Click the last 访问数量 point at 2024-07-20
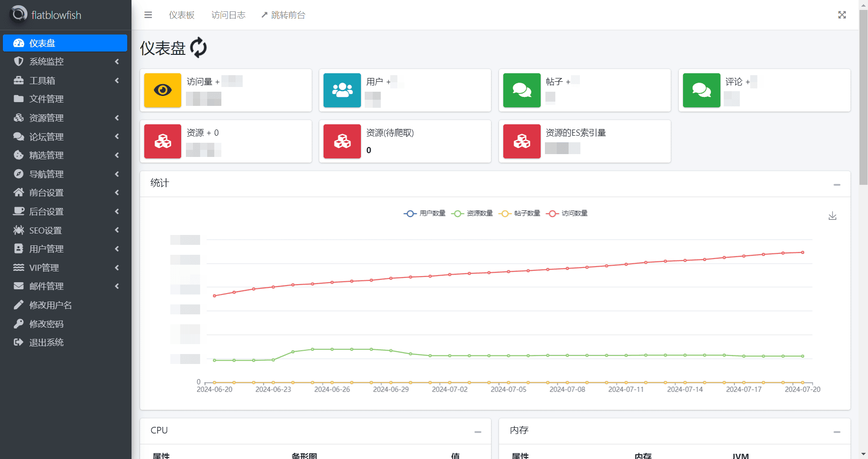This screenshot has width=868, height=459. [x=803, y=252]
